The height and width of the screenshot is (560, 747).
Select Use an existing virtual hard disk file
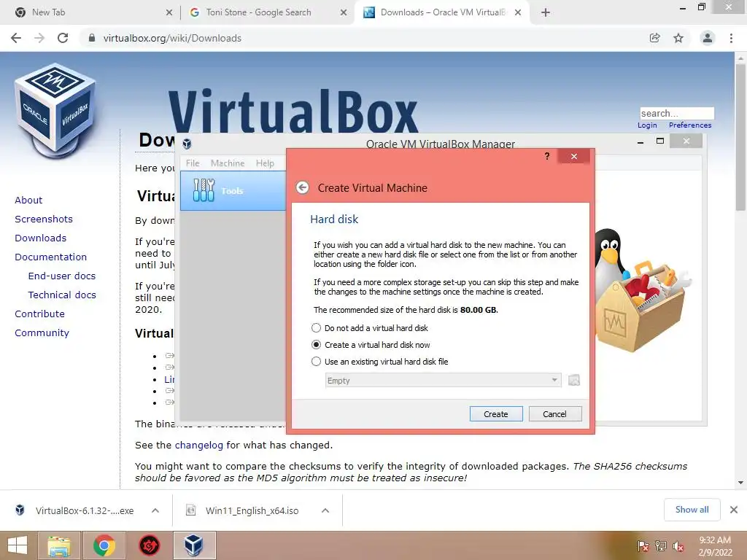(379, 362)
